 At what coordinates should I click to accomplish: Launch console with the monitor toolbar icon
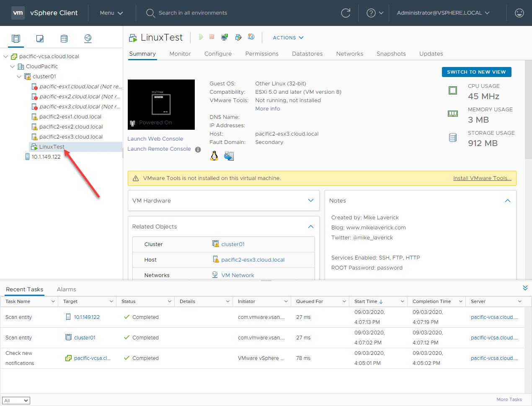(x=225, y=37)
